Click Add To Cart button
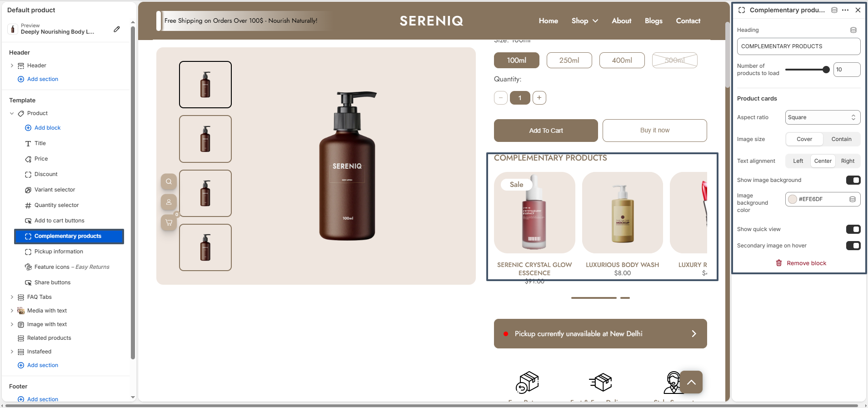This screenshot has height=408, width=868. click(x=546, y=131)
